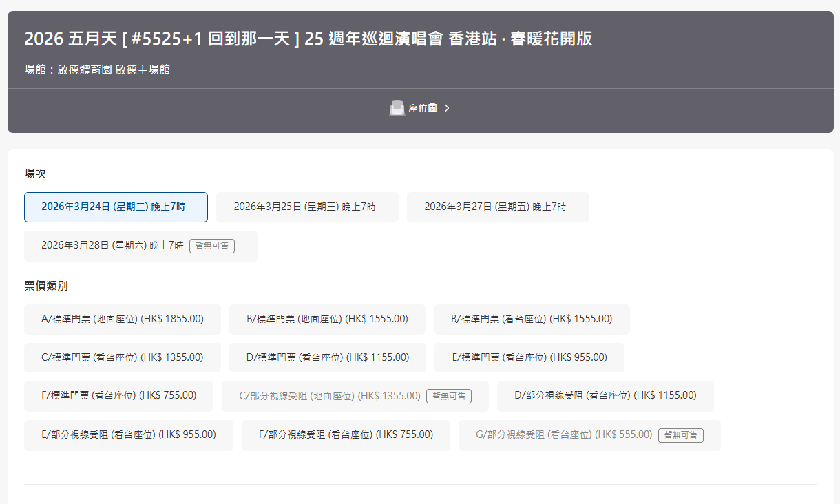Image resolution: width=840 pixels, height=504 pixels.
Task: Select C/標準門票 看台座位 HK$ 1355.00
Action: pyautogui.click(x=123, y=357)
